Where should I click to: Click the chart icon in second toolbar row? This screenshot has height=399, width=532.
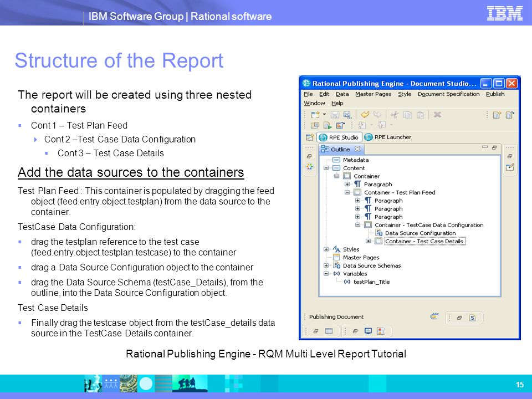pos(340,125)
